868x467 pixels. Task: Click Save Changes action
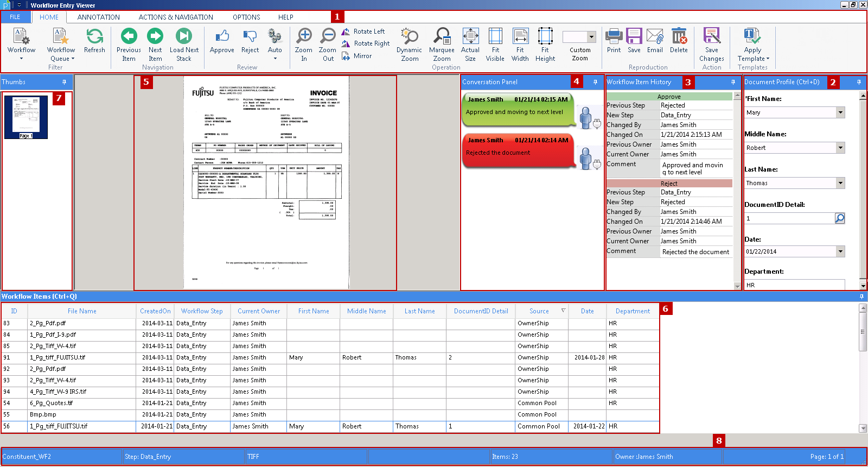pos(712,44)
